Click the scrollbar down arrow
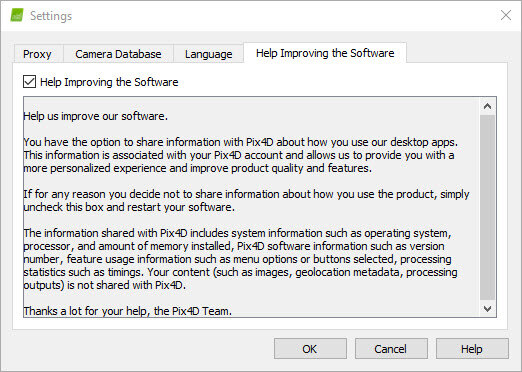The image size is (522, 372). [487, 309]
